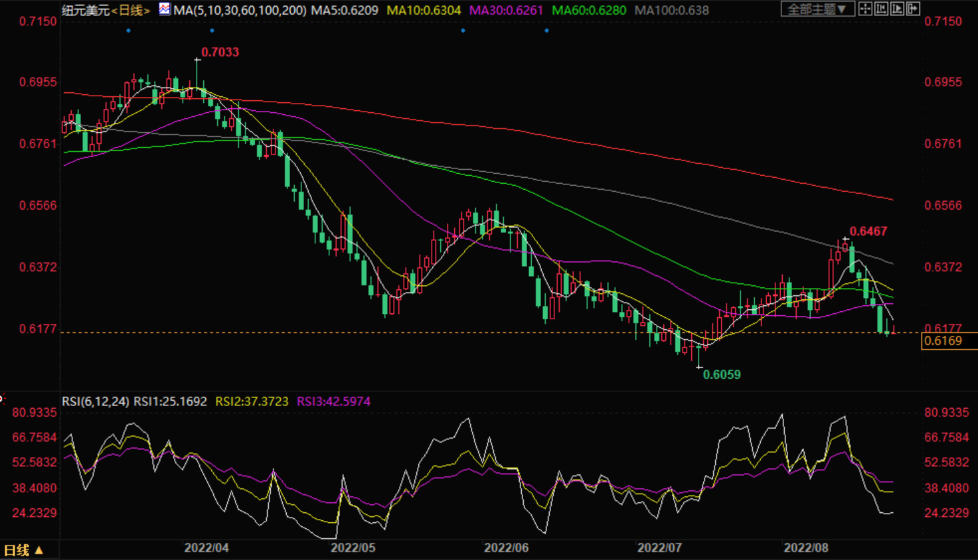978x560 pixels.
Task: Click the 0.6059 low price marker
Action: click(722, 374)
